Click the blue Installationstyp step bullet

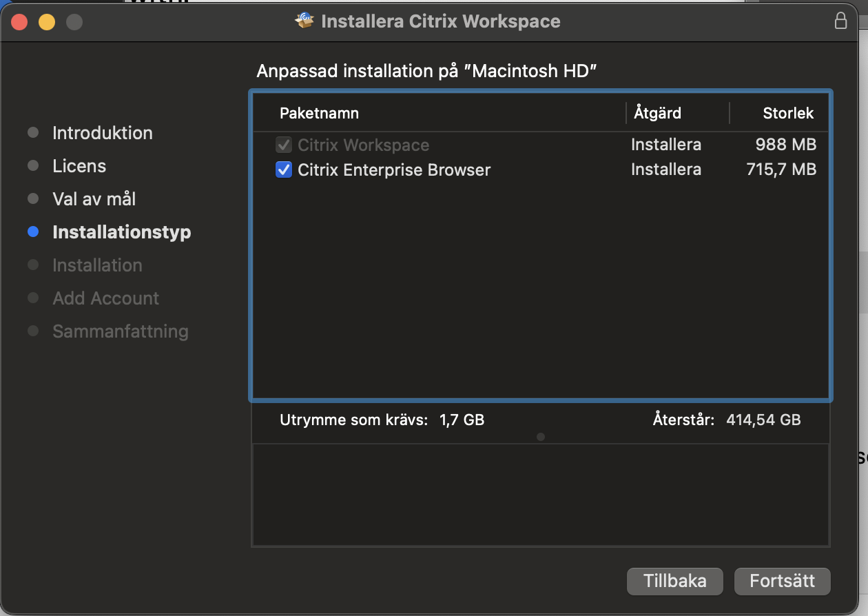click(32, 232)
